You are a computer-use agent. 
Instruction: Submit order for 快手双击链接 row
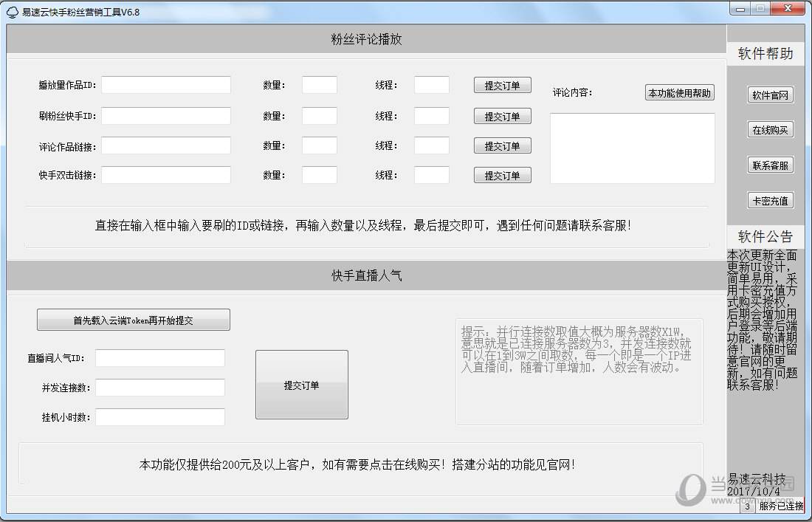(502, 175)
